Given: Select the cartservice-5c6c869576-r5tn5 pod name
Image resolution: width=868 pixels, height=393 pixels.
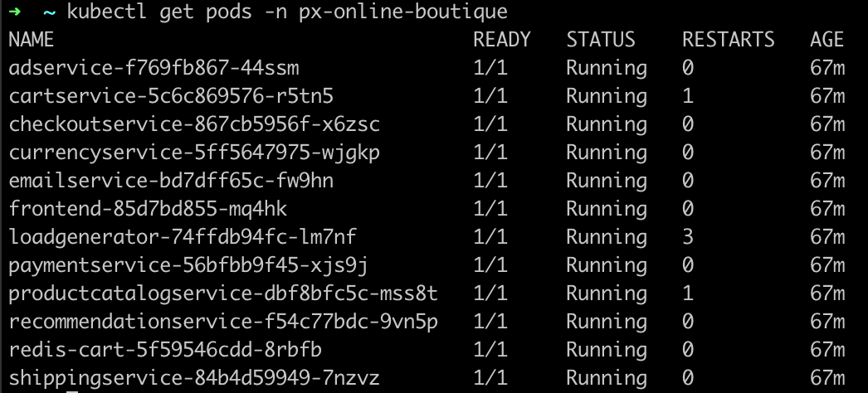Looking at the screenshot, I should point(172,96).
